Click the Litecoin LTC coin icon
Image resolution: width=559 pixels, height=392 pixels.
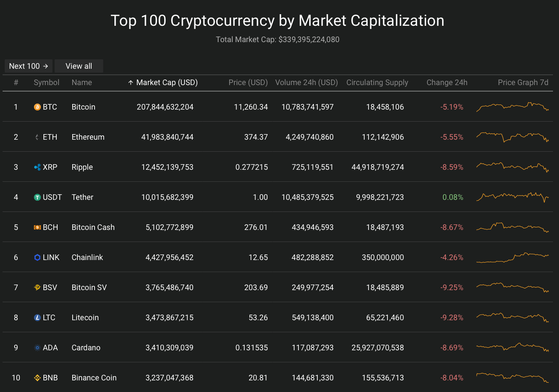(37, 318)
